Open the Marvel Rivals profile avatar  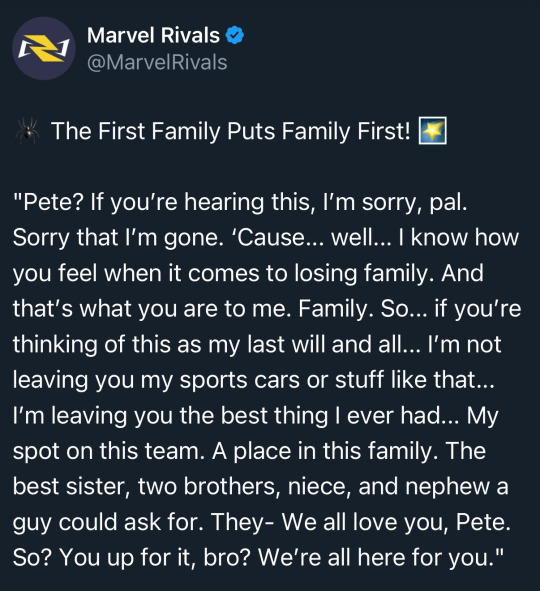point(44,48)
